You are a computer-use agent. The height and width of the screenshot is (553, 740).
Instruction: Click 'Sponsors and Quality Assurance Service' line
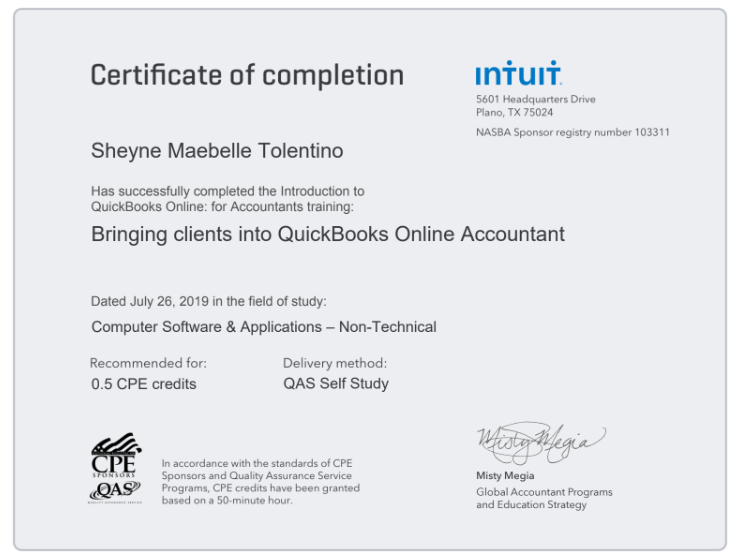[x=256, y=476]
